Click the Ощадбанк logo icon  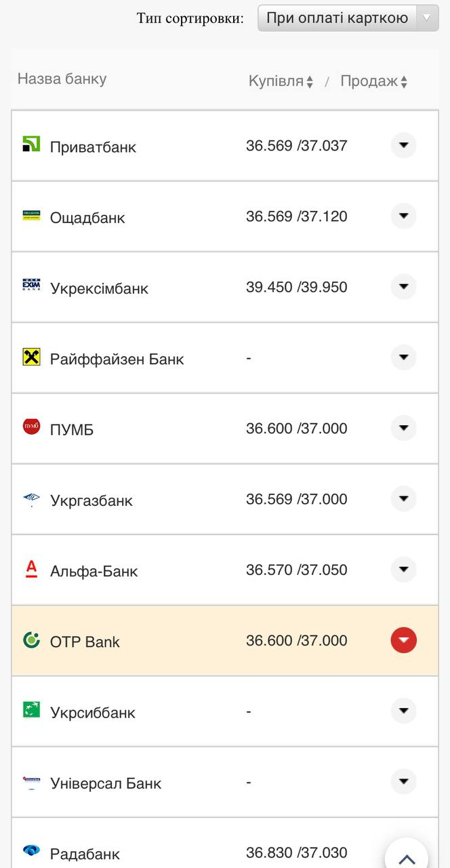(x=31, y=215)
